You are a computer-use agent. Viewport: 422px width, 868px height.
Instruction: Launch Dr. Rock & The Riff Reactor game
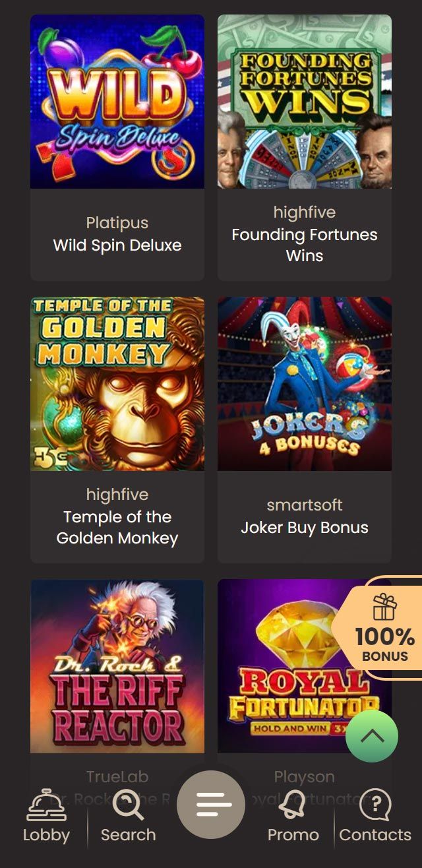(x=117, y=666)
